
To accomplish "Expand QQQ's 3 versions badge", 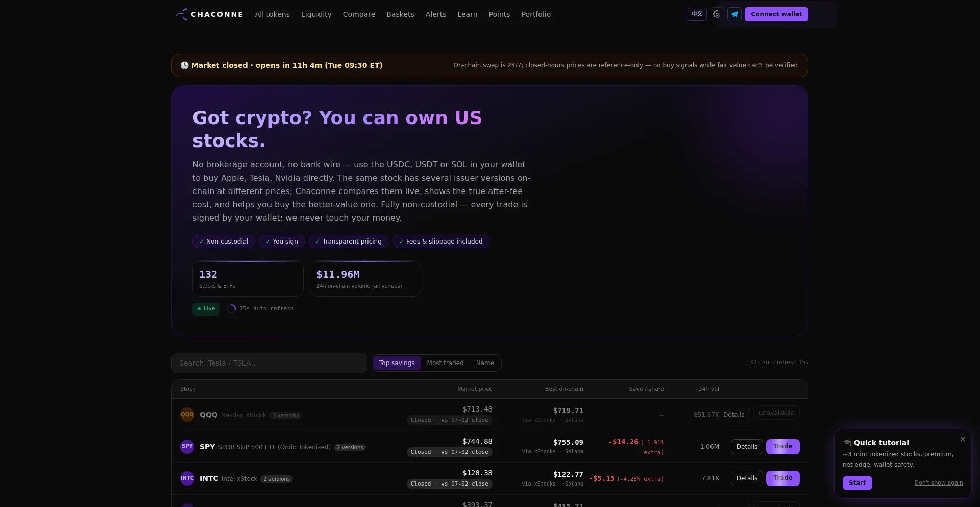I will pyautogui.click(x=285, y=416).
